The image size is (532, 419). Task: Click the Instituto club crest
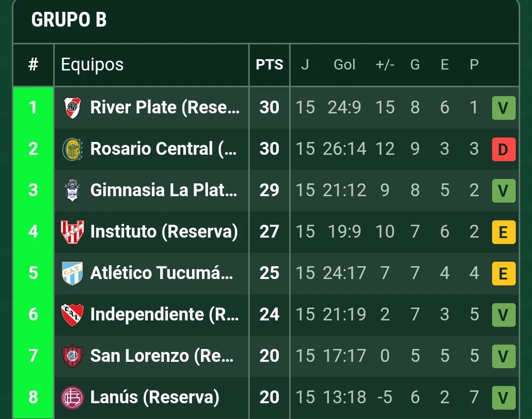[x=72, y=232]
